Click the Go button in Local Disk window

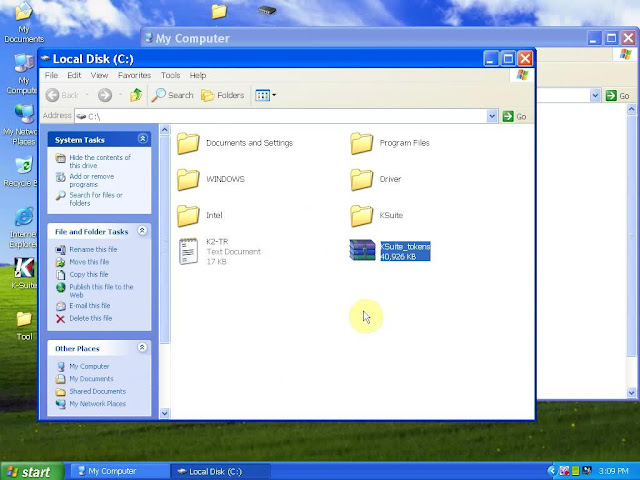(514, 116)
